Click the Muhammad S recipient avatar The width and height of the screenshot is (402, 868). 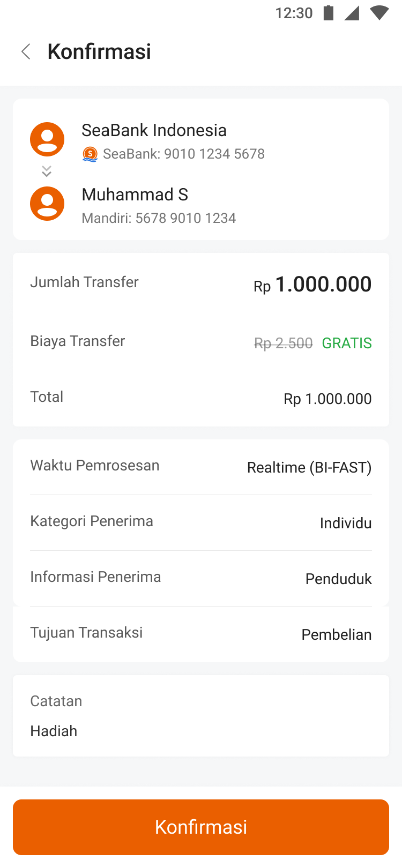click(47, 204)
